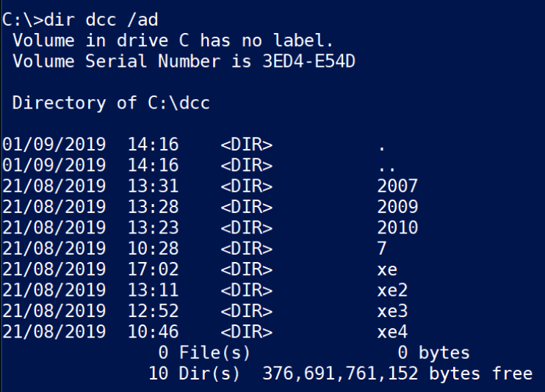
Task: Click the '0 File(s)' summary text
Action: coord(204,353)
